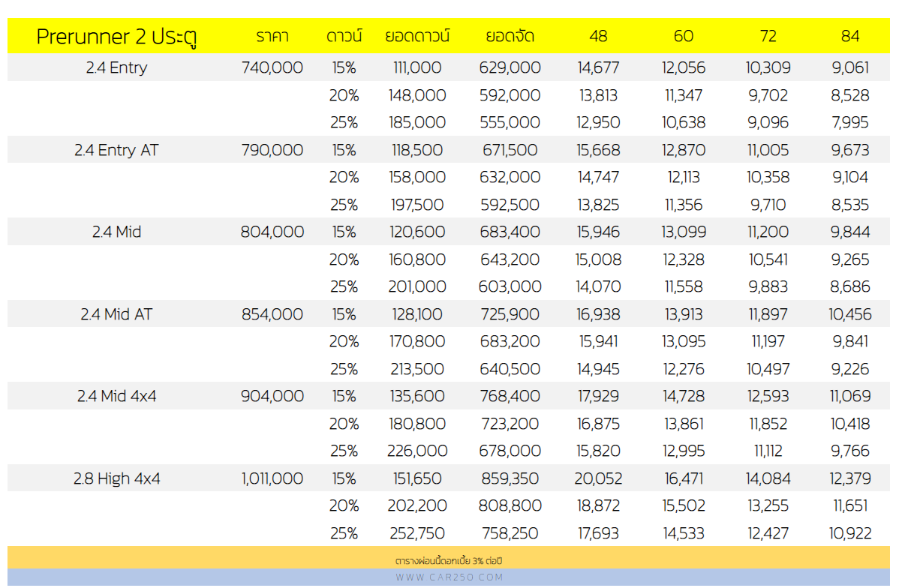Click installment value '14,677'
This screenshot has width=899, height=588.
coord(598,67)
